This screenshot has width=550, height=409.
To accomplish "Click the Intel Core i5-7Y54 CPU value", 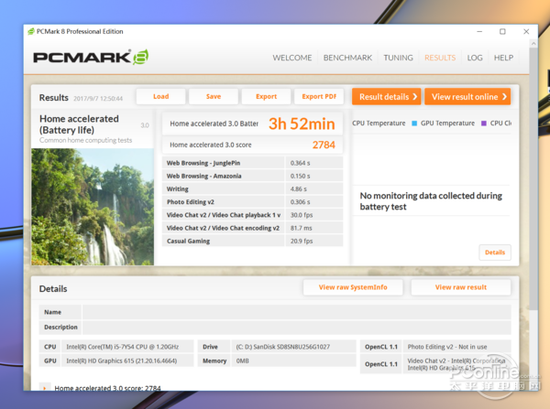I will [122, 347].
